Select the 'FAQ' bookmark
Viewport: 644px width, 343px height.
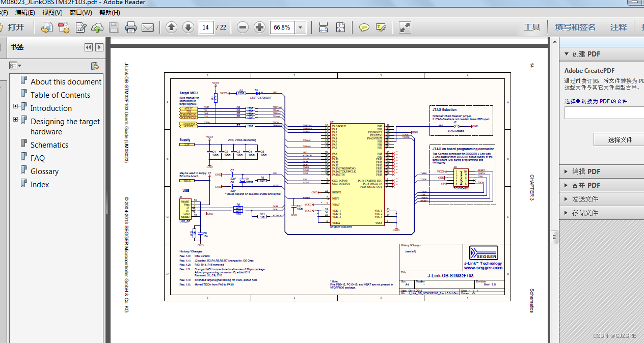click(x=37, y=158)
